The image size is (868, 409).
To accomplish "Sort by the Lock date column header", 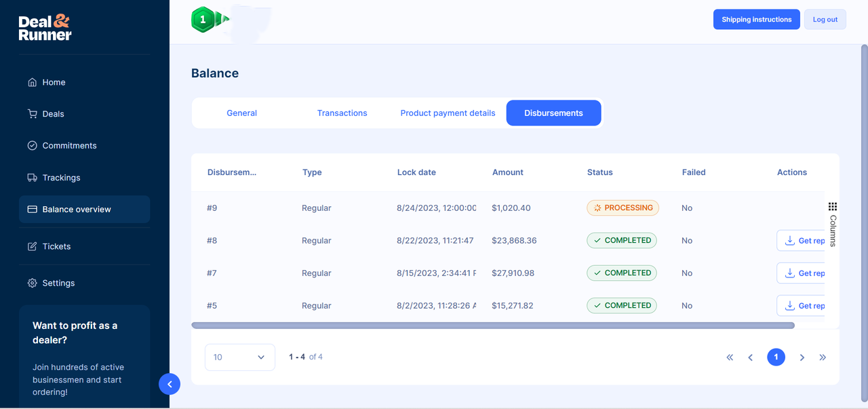I will [x=416, y=172].
